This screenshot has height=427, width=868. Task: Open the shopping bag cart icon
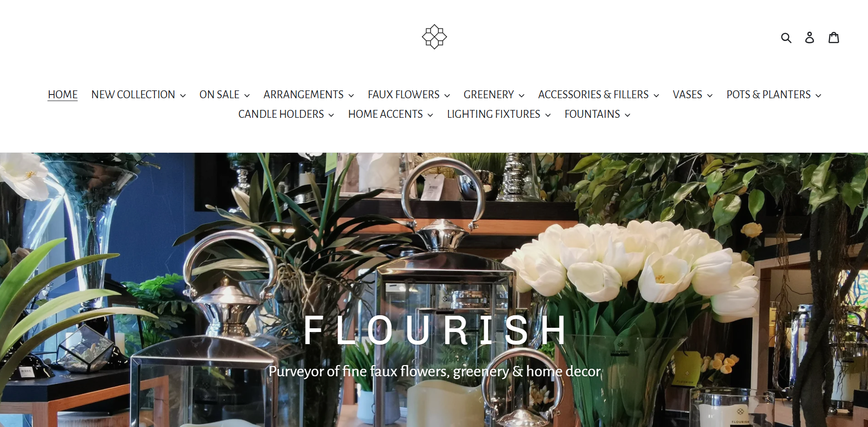pos(834,37)
